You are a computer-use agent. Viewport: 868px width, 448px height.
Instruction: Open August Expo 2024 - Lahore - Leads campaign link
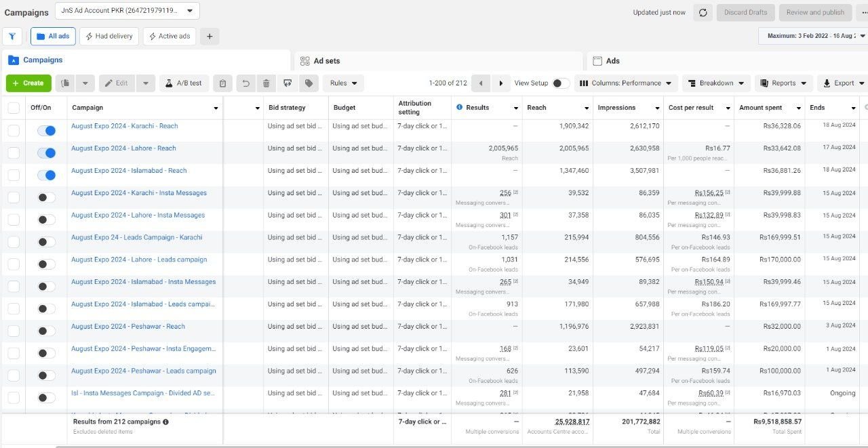coord(139,260)
